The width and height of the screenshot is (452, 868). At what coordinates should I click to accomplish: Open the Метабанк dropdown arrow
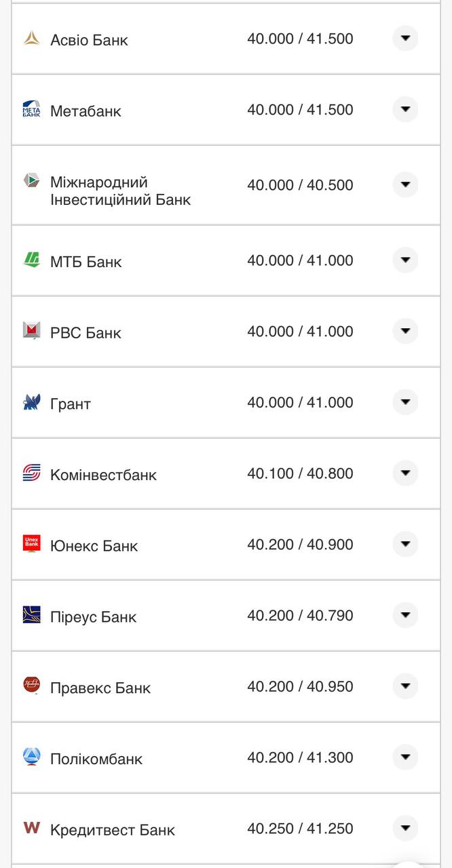coord(405,109)
